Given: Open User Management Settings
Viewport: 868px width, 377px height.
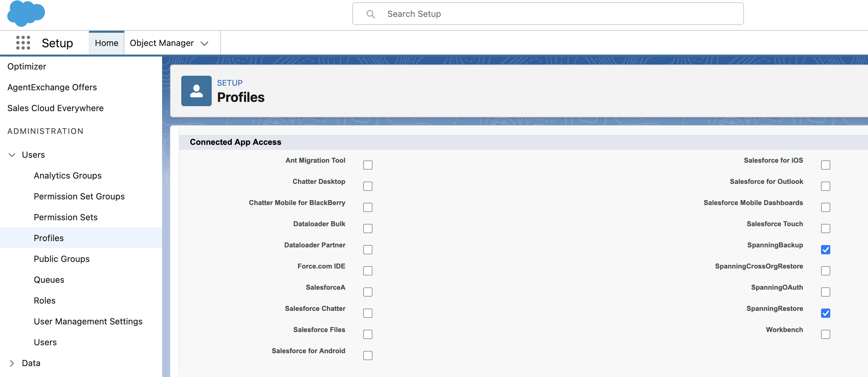Looking at the screenshot, I should [88, 321].
